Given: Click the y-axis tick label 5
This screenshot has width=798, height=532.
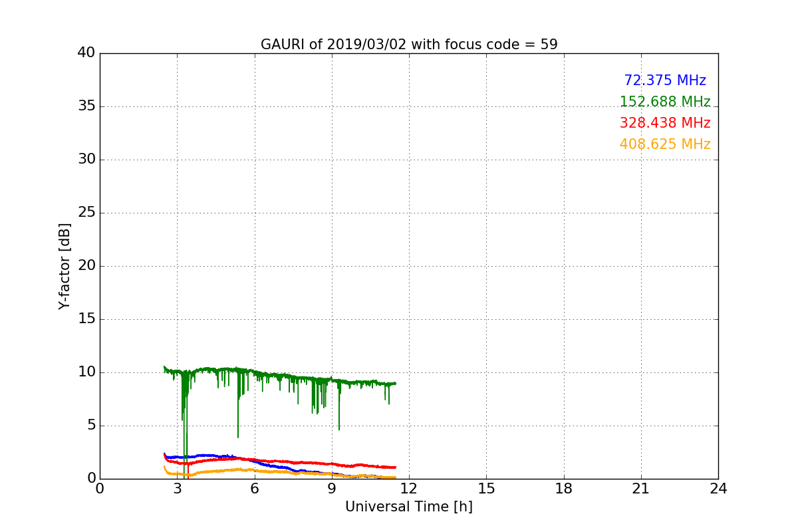Looking at the screenshot, I should click(x=91, y=426).
